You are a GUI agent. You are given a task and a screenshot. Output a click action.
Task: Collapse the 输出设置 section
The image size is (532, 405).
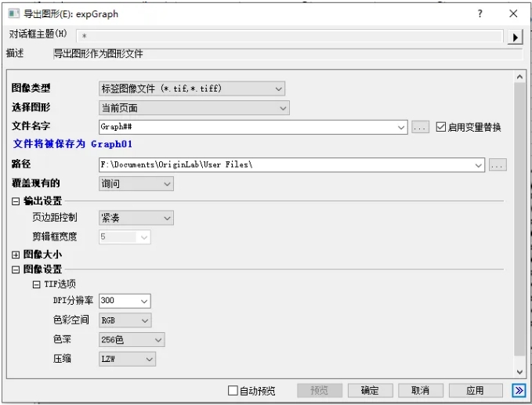[16, 201]
